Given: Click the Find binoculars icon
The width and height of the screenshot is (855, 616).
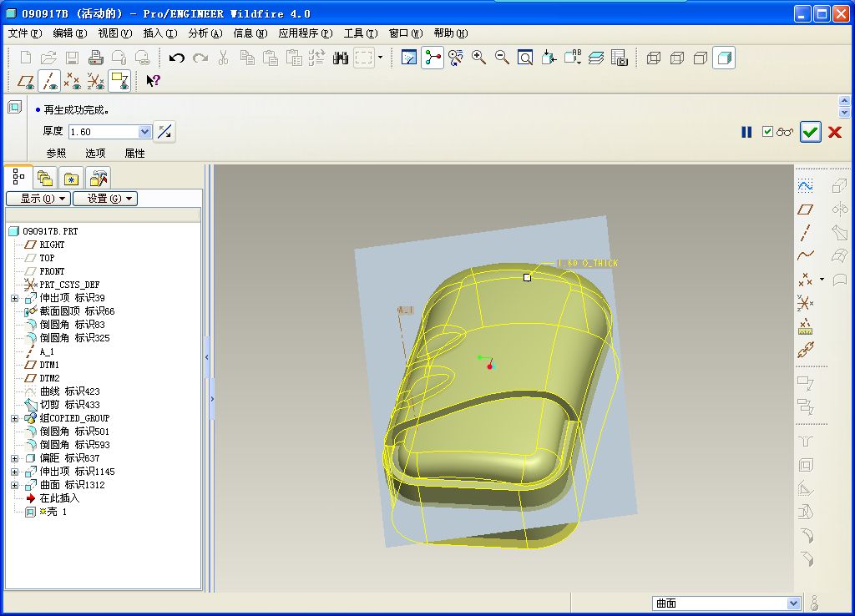Looking at the screenshot, I should (x=341, y=58).
